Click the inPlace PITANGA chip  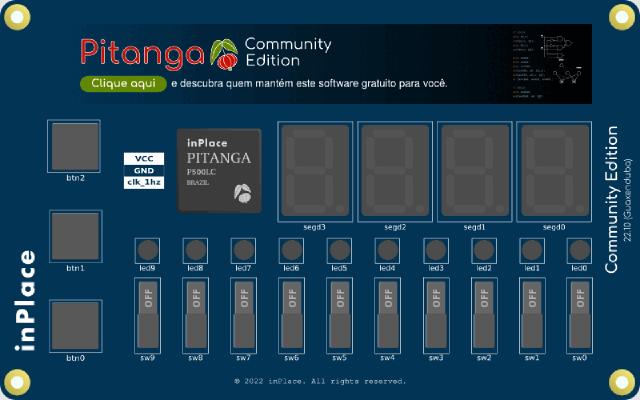[x=219, y=171]
